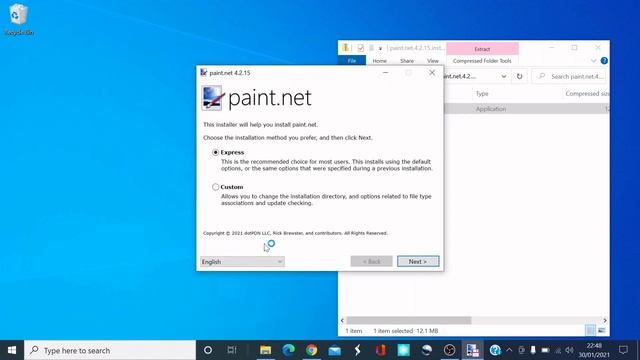Select the Custom installation option
Image resolution: width=640 pixels, height=360 pixels.
(x=216, y=187)
